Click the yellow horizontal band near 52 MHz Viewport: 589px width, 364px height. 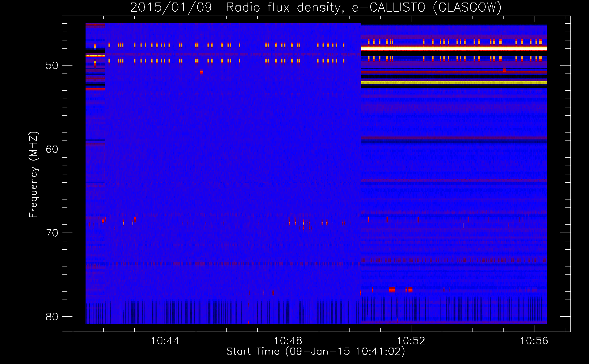point(454,83)
